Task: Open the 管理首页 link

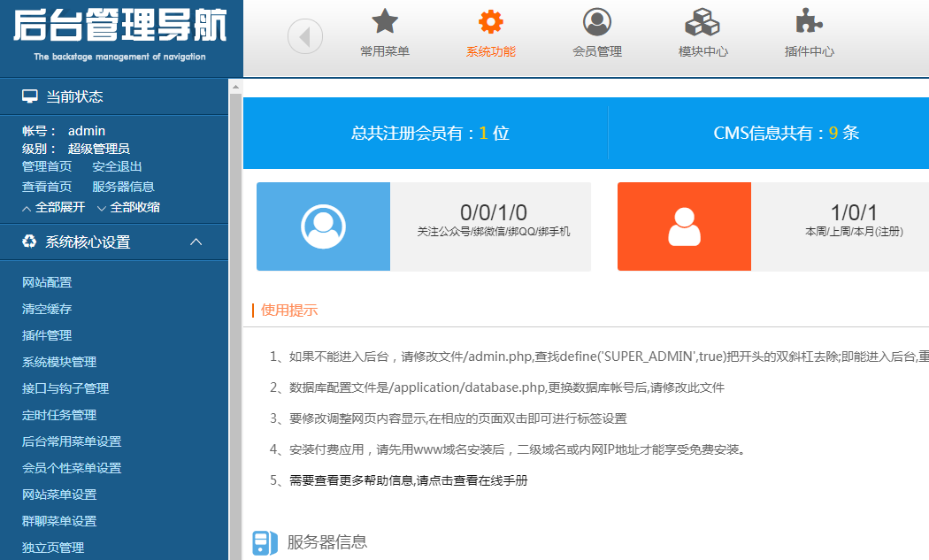Action: click(x=47, y=166)
